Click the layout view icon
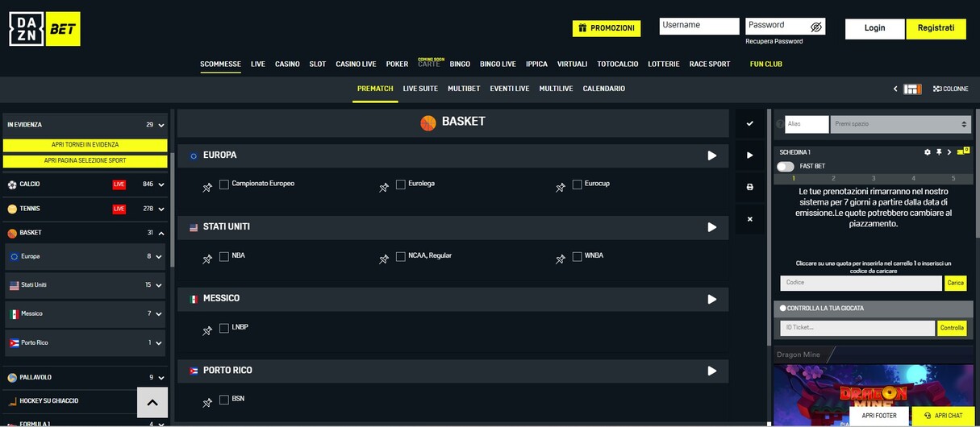The width and height of the screenshot is (980, 427). click(912, 89)
